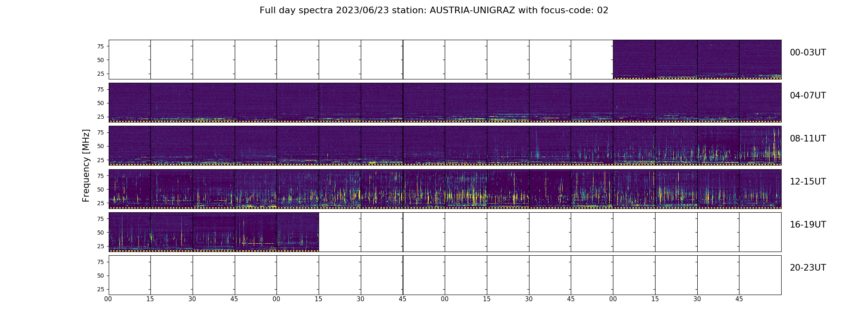Image resolution: width=868 pixels, height=331 pixels.
Task: Click the 75 tick label of the 16-19UT row
Action: pyautogui.click(x=100, y=219)
